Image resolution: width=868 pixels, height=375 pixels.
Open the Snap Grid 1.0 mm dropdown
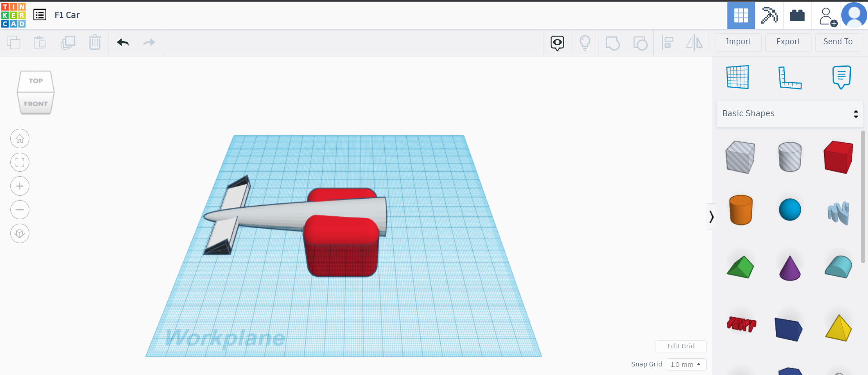tap(686, 365)
